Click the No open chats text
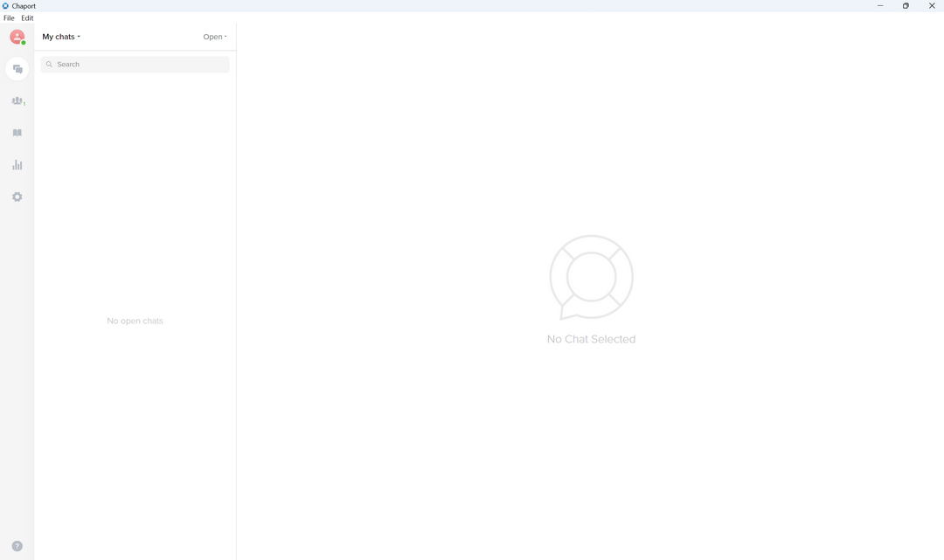Screen dimensions: 944x560 click(x=135, y=321)
